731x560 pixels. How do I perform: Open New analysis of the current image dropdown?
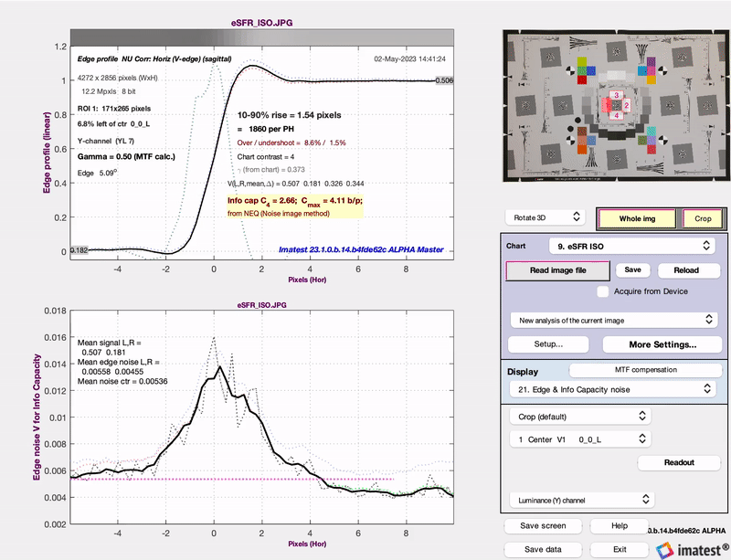point(613,321)
